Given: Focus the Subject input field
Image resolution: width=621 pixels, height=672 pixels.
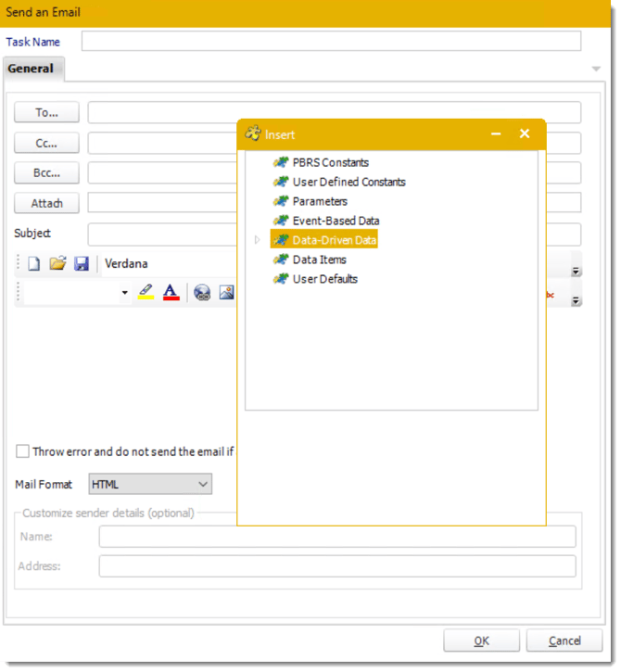Looking at the screenshot, I should click(163, 234).
